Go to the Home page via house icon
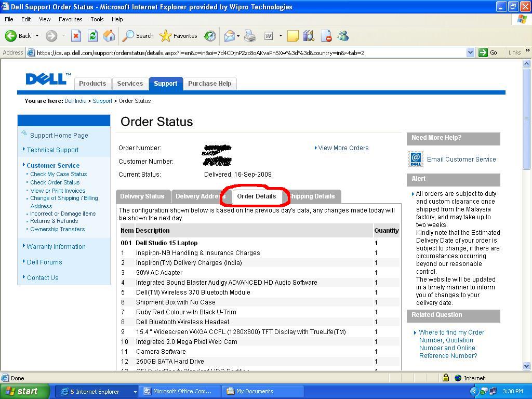The height and width of the screenshot is (399, 532). pyautogui.click(x=109, y=36)
